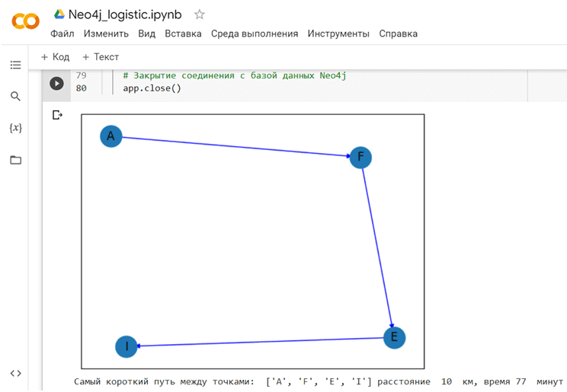Screen dimensions: 567x392
Task: Run the code cell
Action: pos(56,83)
